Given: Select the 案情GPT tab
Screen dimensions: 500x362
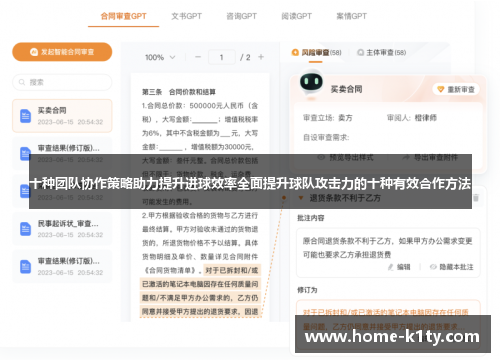Looking at the screenshot, I should [351, 16].
